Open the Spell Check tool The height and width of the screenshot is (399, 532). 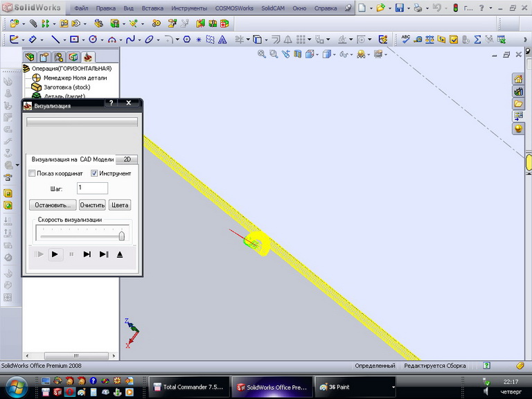[405, 39]
